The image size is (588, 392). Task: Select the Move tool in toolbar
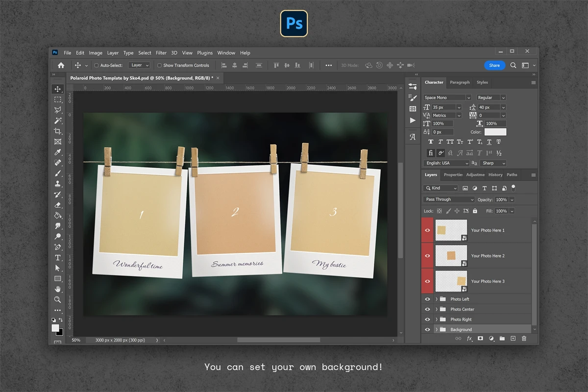click(x=58, y=89)
